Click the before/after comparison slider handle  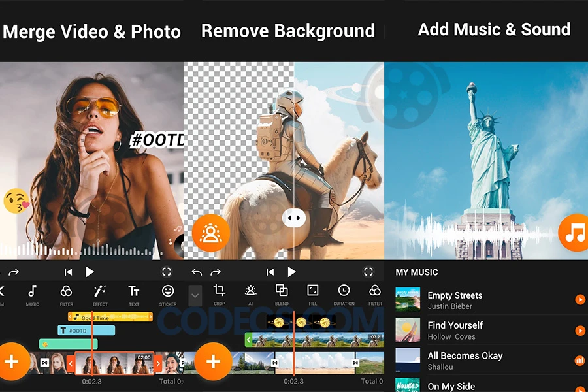[294, 218]
